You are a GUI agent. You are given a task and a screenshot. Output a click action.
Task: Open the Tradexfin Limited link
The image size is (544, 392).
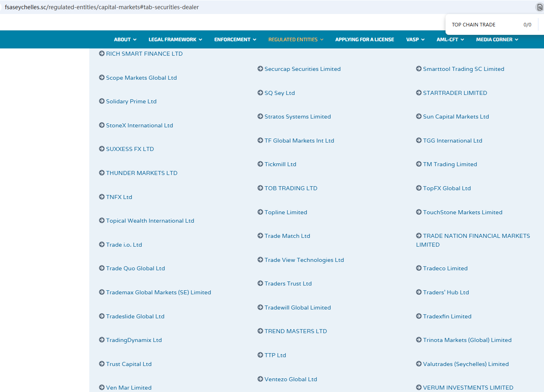[448, 316]
